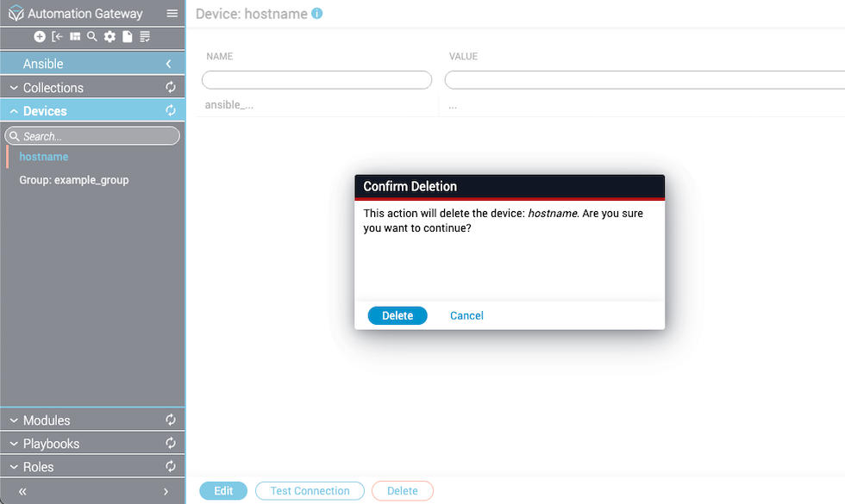Click the magnifier search toolbar icon
The image size is (845, 504).
(92, 36)
